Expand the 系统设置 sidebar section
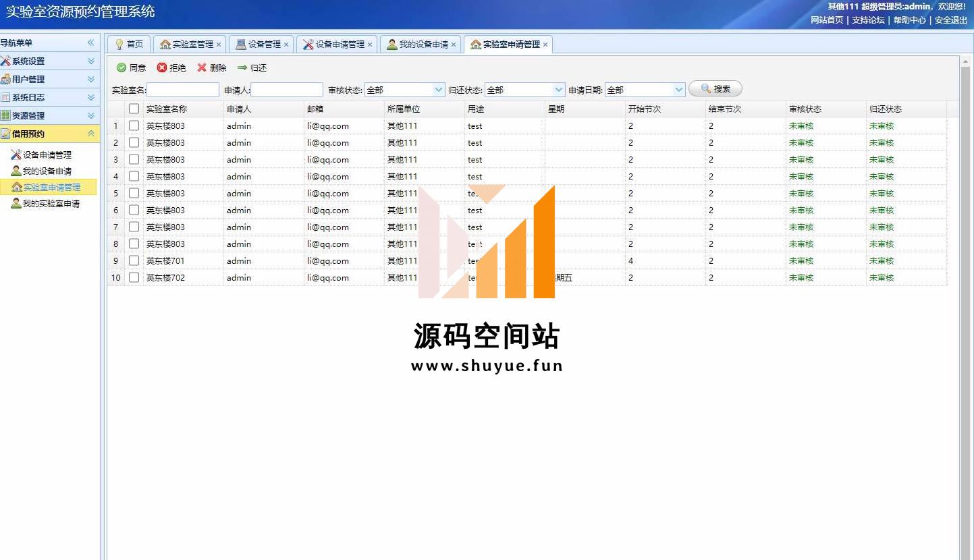This screenshot has height=560, width=974. pyautogui.click(x=90, y=61)
